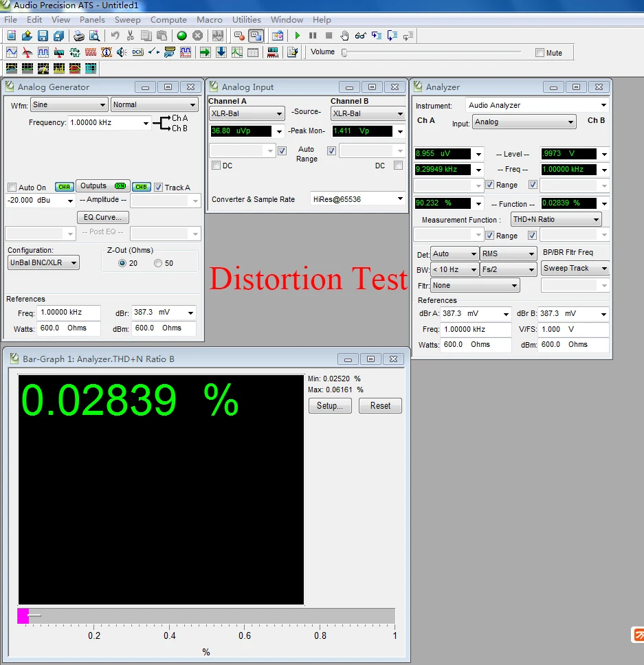Click the scissors Cut icon
644x665 pixels.
point(131,36)
